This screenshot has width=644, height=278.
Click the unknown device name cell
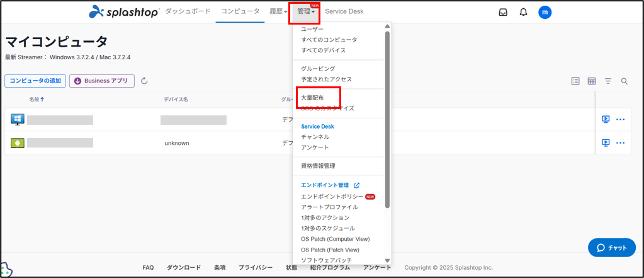tap(177, 143)
